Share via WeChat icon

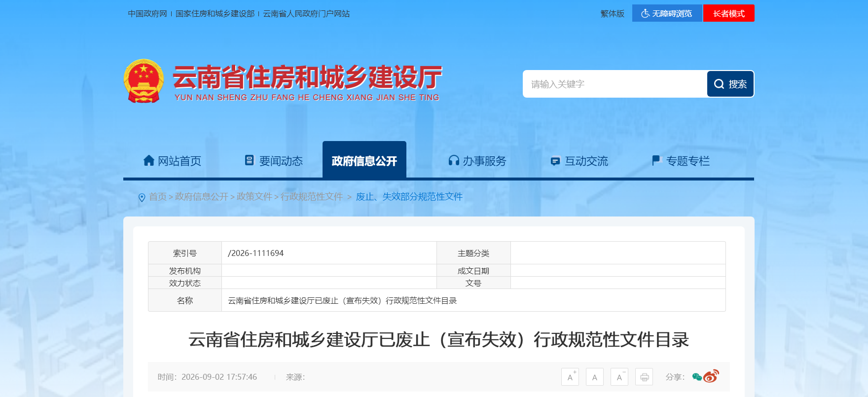[697, 377]
